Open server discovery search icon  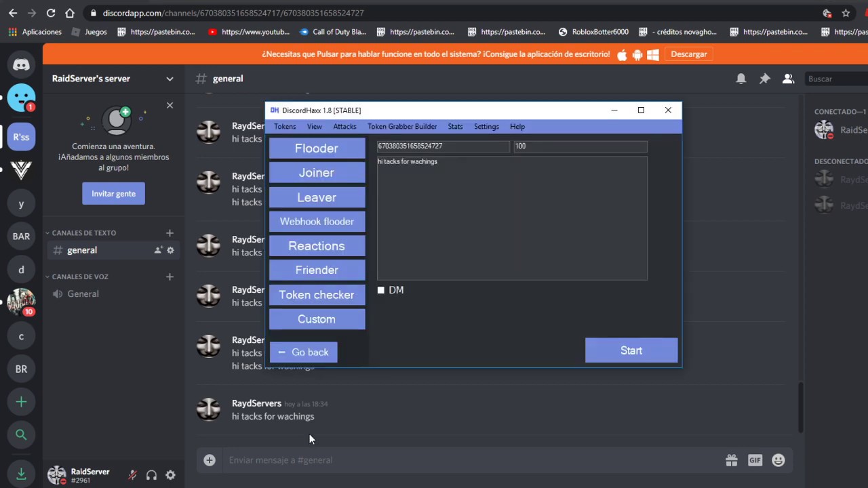click(x=21, y=435)
